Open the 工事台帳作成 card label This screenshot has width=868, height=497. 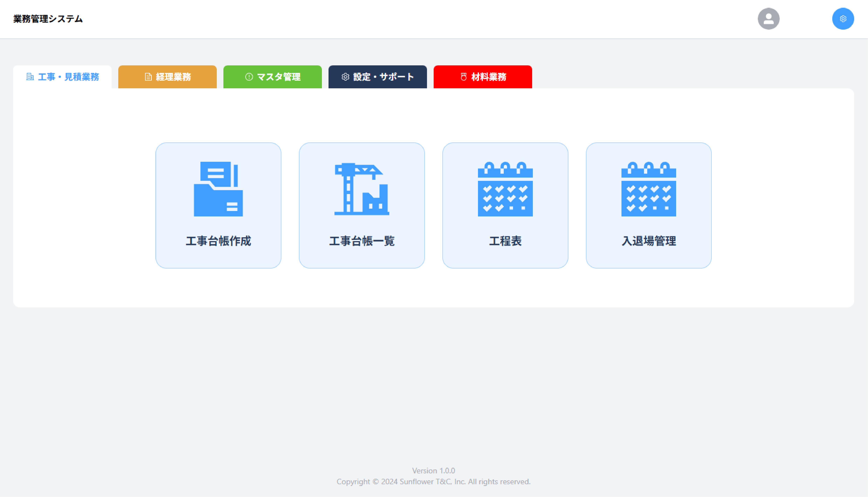(x=218, y=241)
